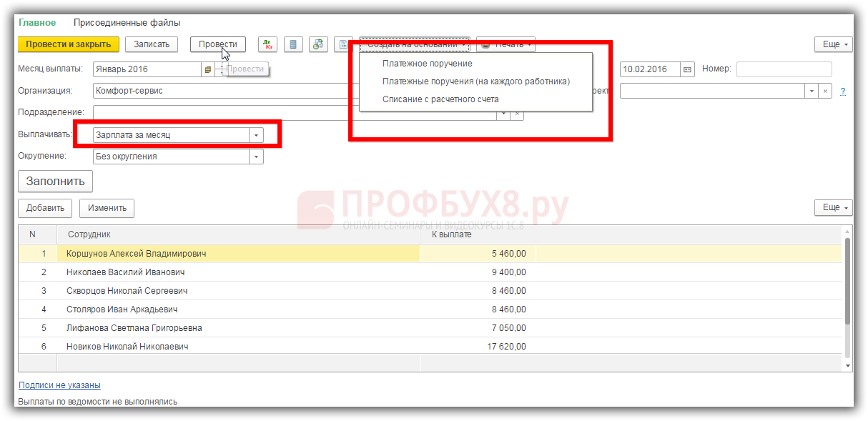Image resolution: width=868 pixels, height=421 pixels.
Task: Open the calendar picker for date 10.02.2016
Action: click(687, 69)
